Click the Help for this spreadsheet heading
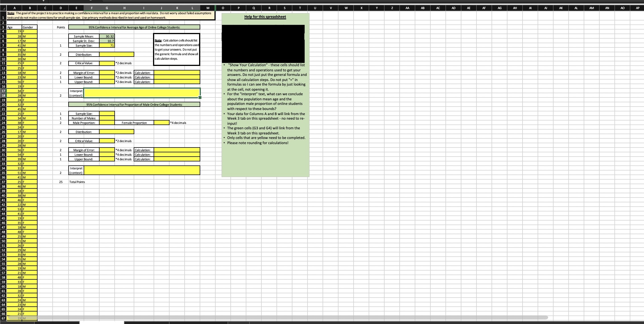Image resolution: width=644 pixels, height=324 pixels. coord(265,16)
